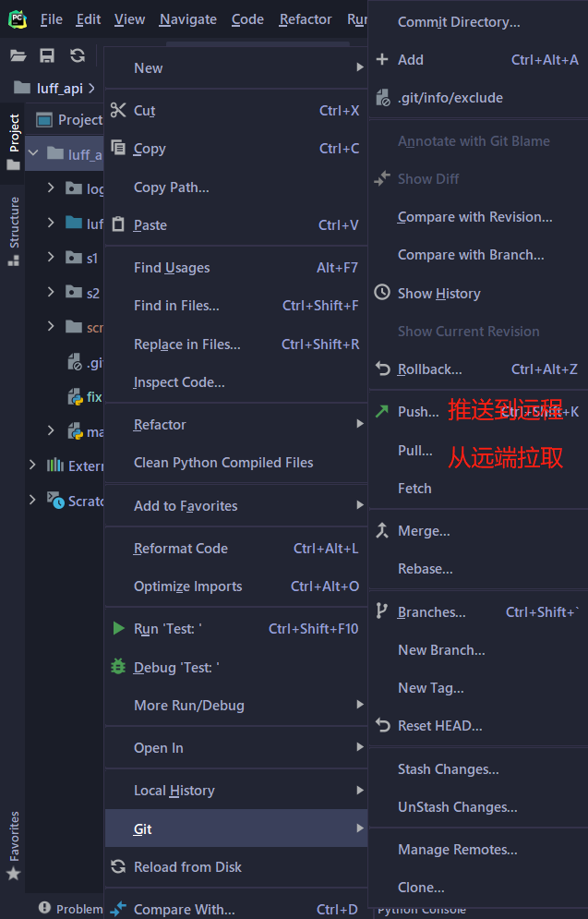Viewport: 588px width, 919px height.
Task: Select Optimize Imports
Action: click(236, 586)
